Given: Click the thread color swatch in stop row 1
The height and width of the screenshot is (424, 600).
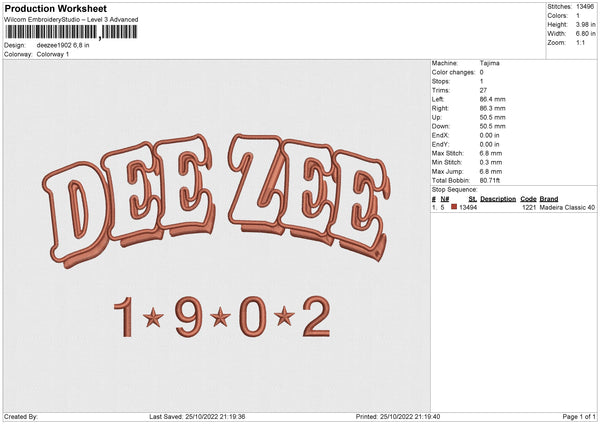Looking at the screenshot, I should tap(454, 207).
